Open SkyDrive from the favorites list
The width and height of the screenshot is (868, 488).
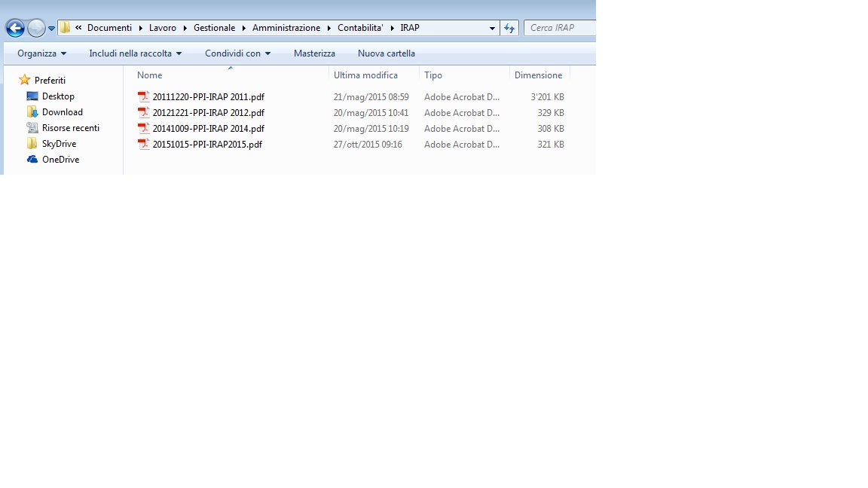point(59,144)
